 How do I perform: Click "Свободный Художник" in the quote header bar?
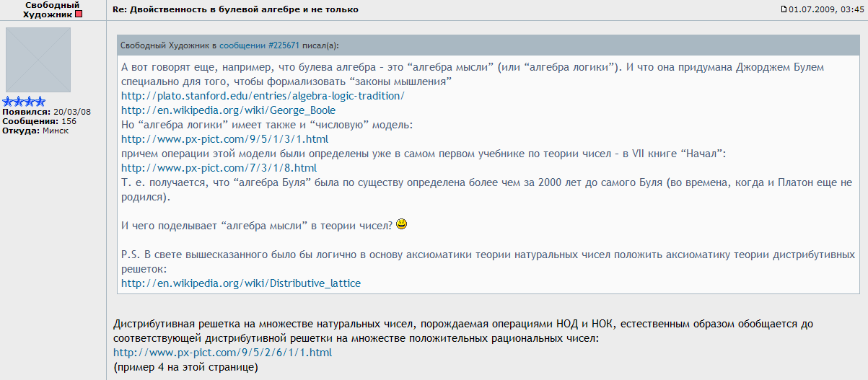(x=165, y=45)
